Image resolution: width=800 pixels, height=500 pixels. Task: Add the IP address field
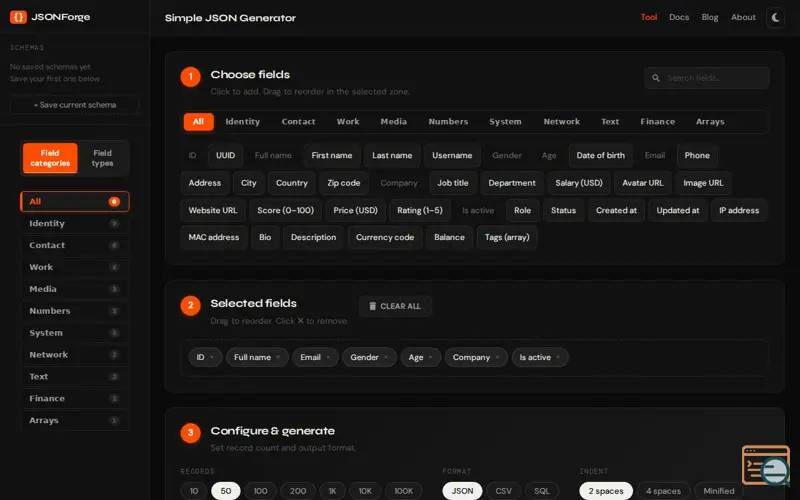[x=739, y=211]
